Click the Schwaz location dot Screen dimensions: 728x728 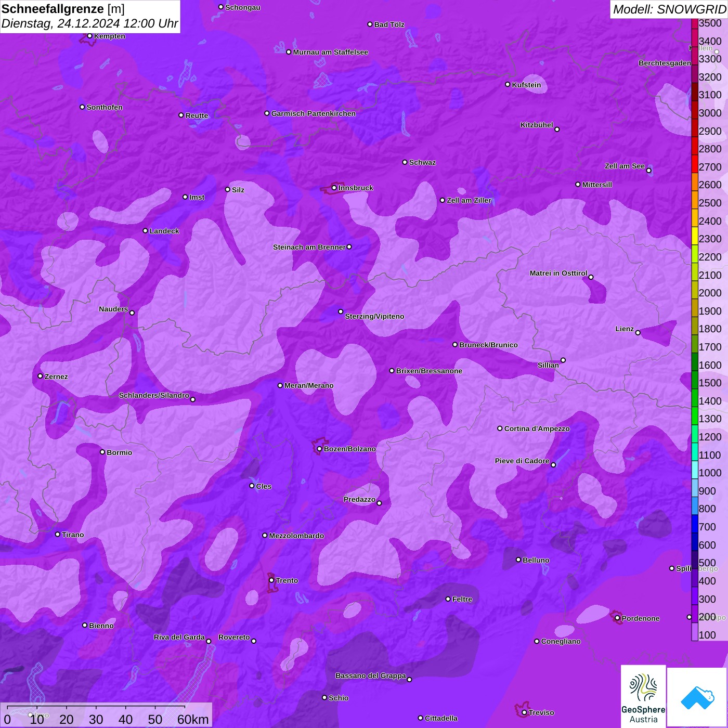coord(405,162)
